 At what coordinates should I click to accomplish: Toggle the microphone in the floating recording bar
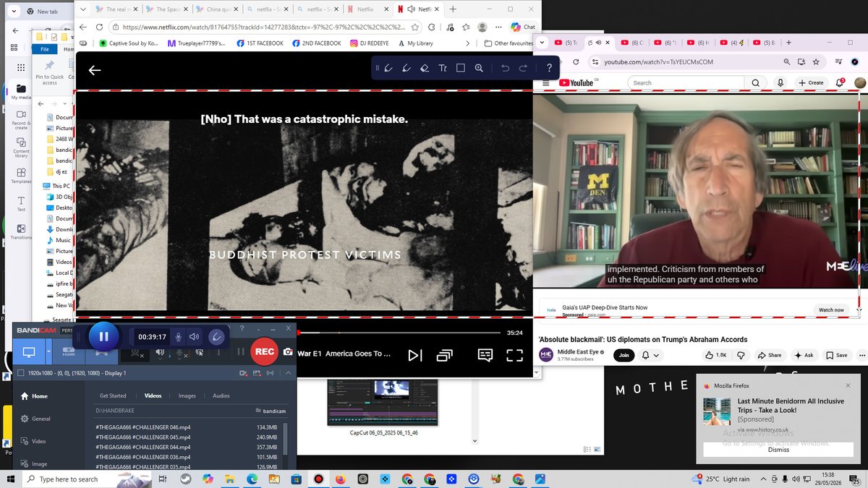[x=178, y=337]
